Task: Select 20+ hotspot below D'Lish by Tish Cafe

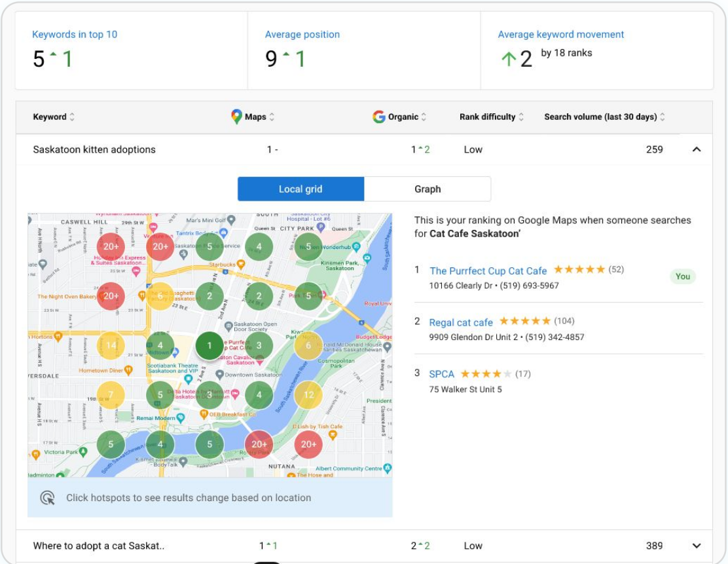Action: [x=308, y=444]
